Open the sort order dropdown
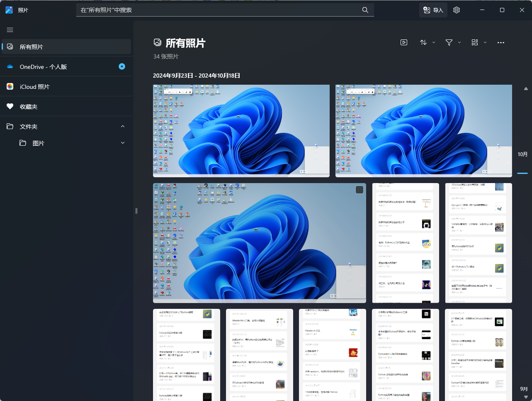Image resolution: width=532 pixels, height=401 pixels. pos(428,42)
